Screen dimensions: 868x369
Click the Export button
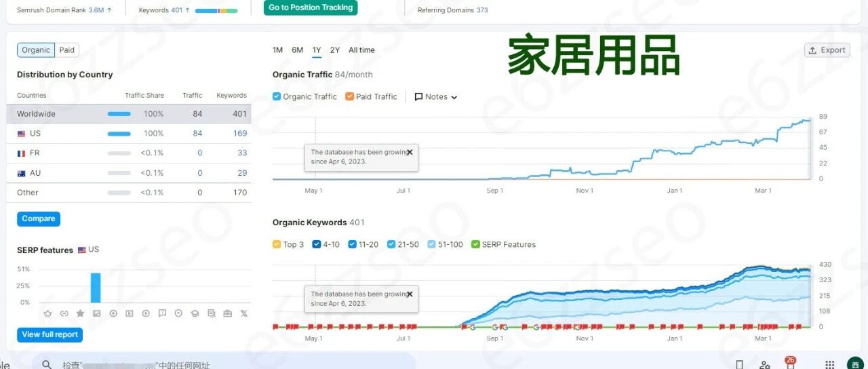point(827,50)
